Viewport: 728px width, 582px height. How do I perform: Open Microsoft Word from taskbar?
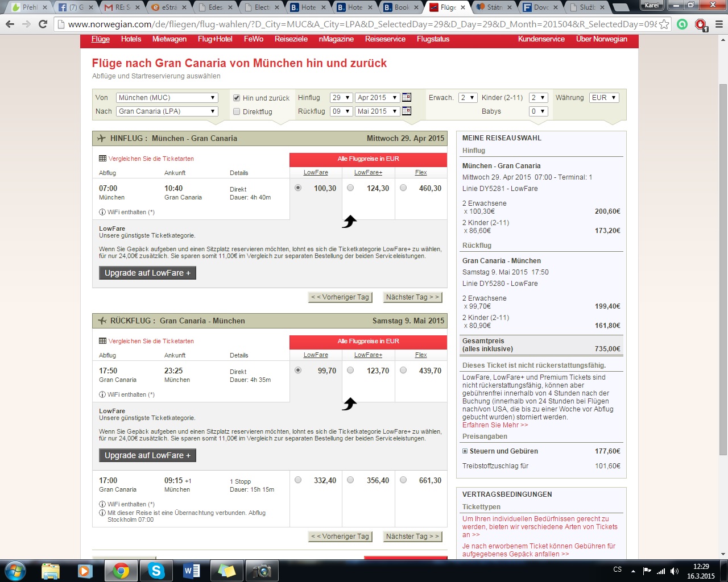(x=192, y=571)
